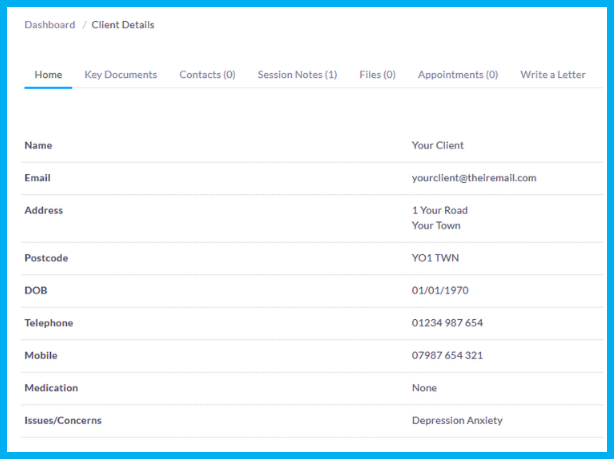Click the Issues/Concerns field label

(x=63, y=421)
